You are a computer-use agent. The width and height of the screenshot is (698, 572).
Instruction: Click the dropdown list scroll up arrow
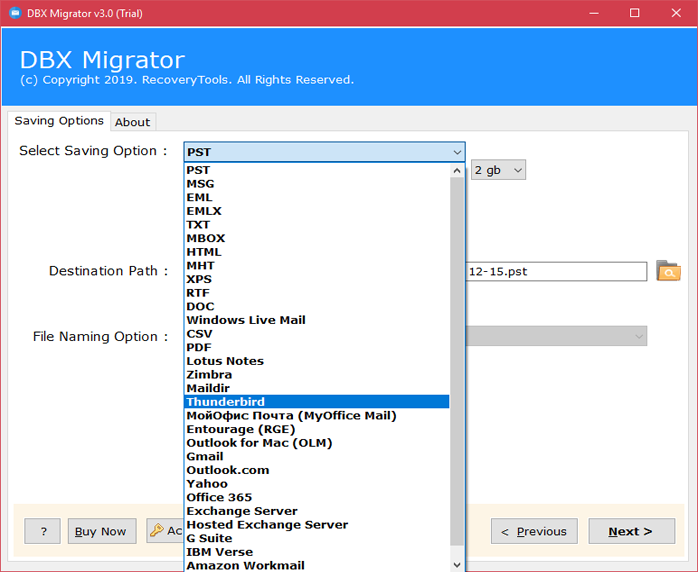[x=457, y=170]
